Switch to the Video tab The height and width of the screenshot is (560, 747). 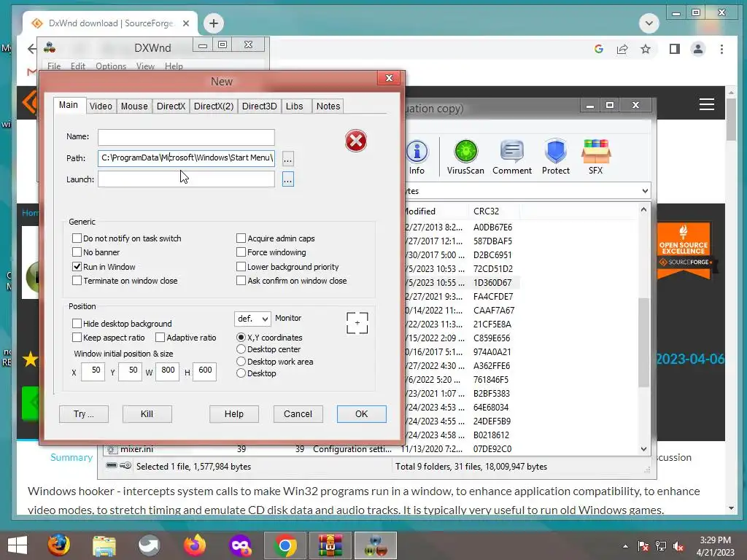point(101,106)
